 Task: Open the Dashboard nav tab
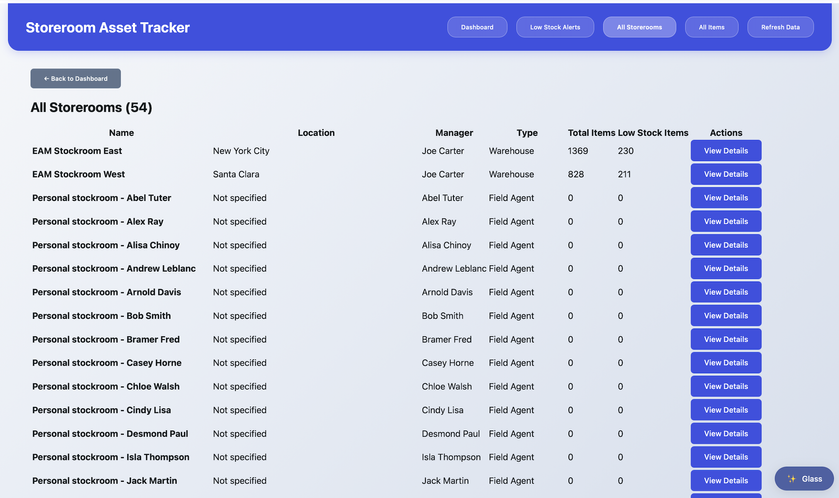pos(477,27)
